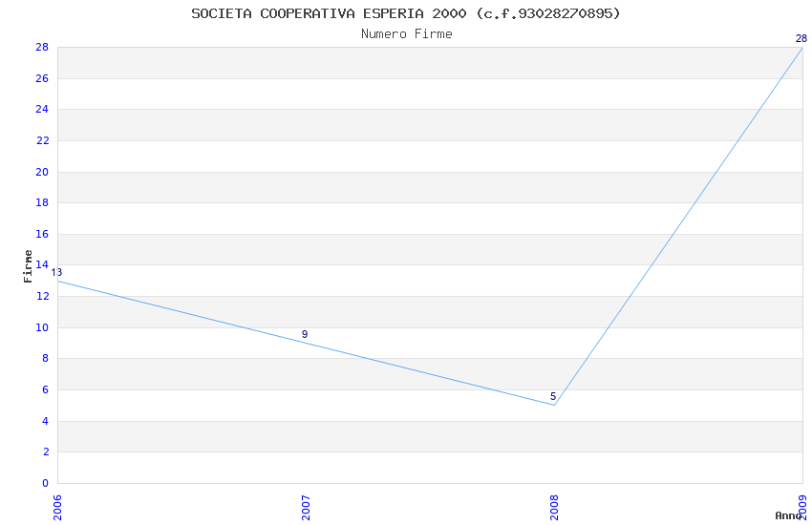This screenshot has width=812, height=525.
Task: Click the y-axis tick label 0
Action: coord(46,484)
